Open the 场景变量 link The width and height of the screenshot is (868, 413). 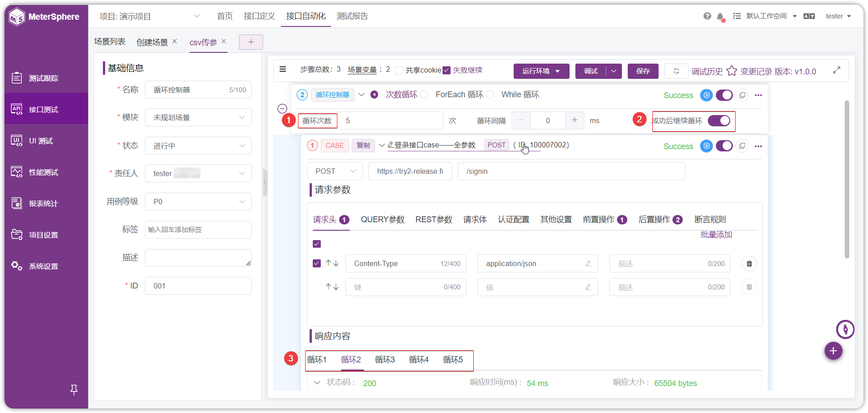pyautogui.click(x=362, y=70)
